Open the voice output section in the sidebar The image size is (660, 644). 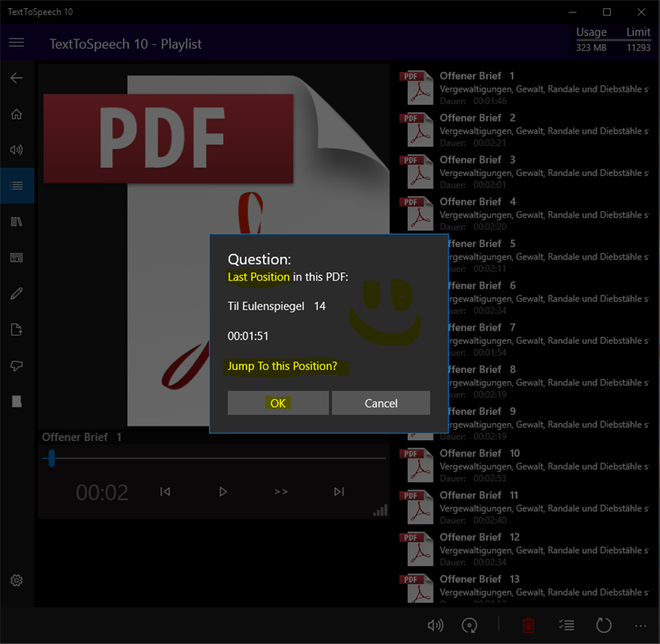pos(16,150)
